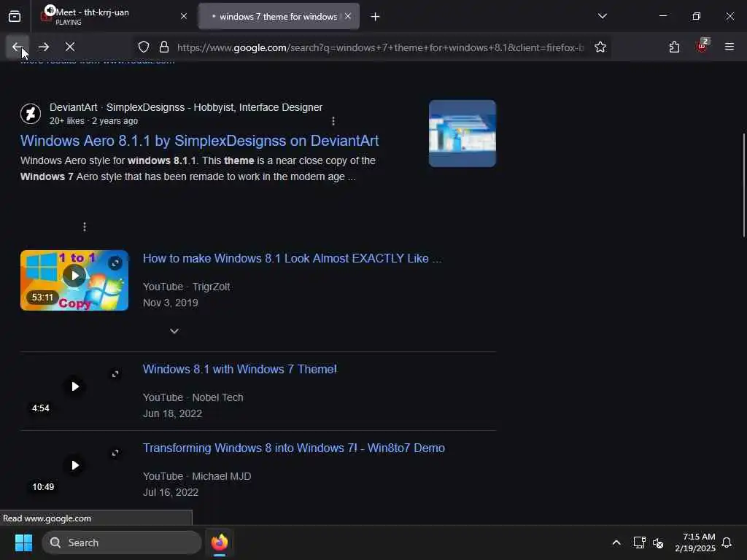Open the Firefox hamburger application menu

(x=729, y=47)
